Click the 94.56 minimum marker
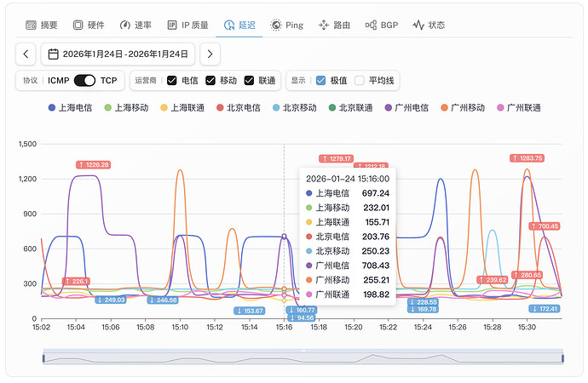This screenshot has width=588, height=383. (302, 317)
